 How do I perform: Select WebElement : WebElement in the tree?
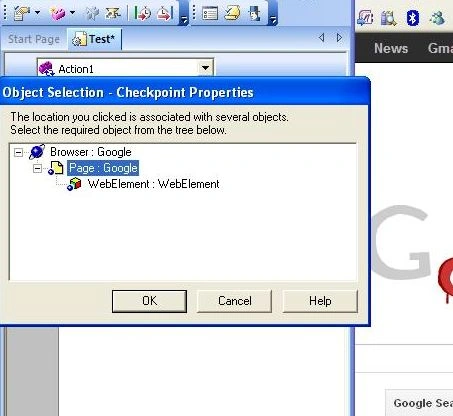pyautogui.click(x=154, y=184)
